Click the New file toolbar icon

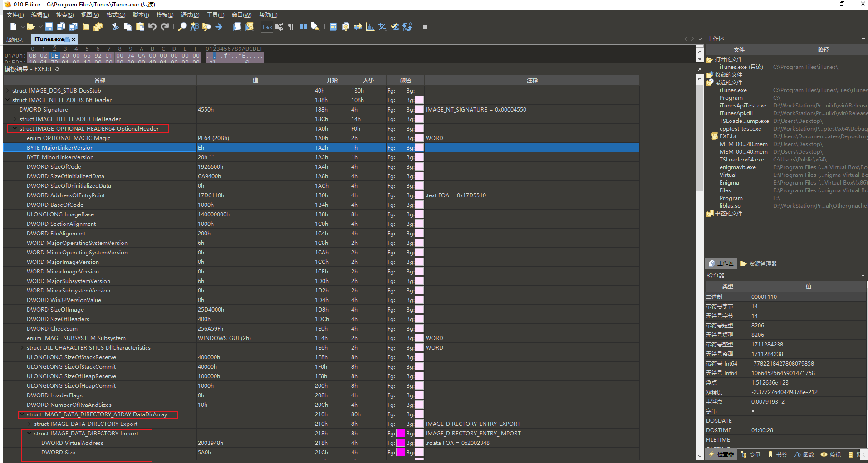coord(14,27)
